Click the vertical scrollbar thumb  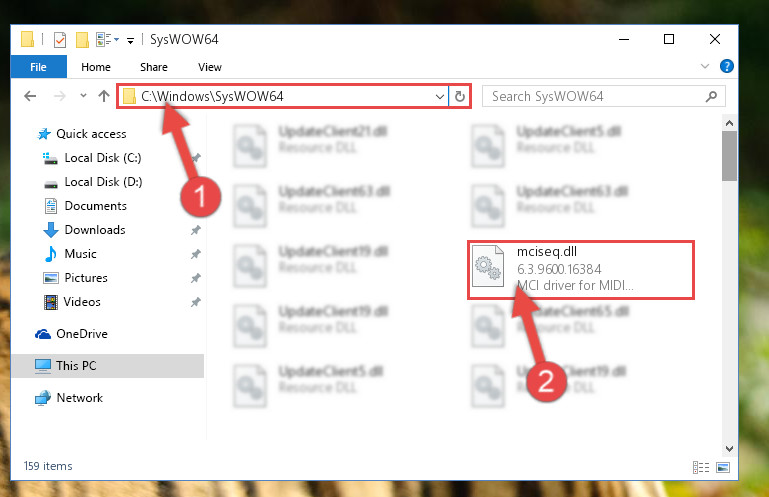point(729,156)
